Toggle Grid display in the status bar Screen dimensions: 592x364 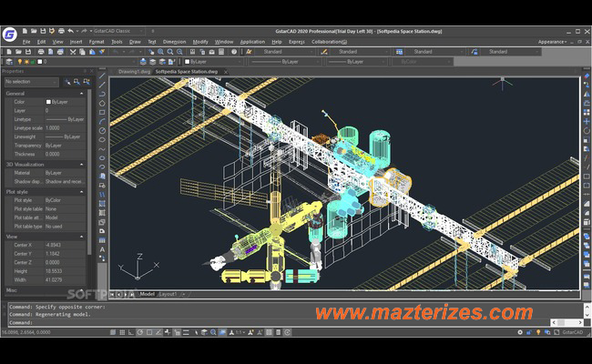pos(122,332)
